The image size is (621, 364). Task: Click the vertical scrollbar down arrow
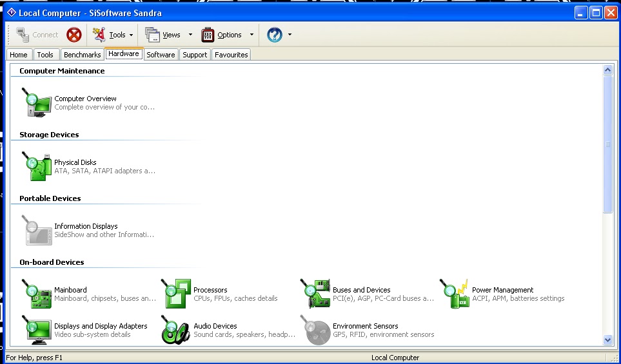click(608, 339)
